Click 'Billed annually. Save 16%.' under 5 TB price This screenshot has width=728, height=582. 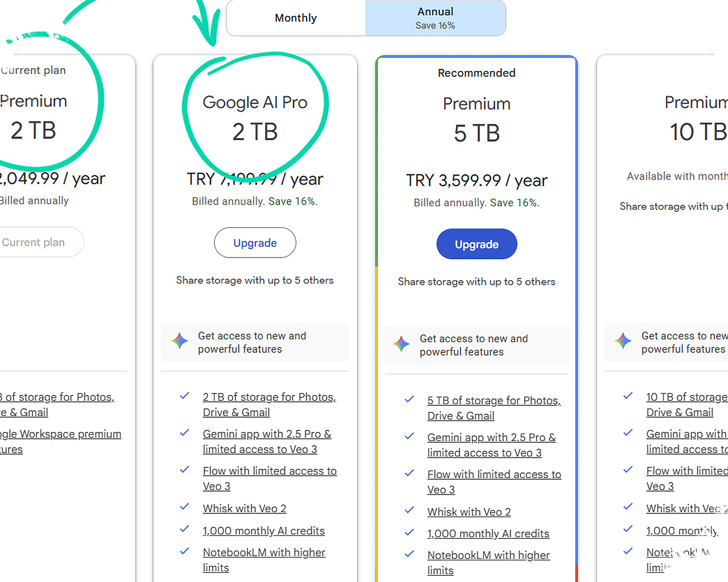click(477, 203)
